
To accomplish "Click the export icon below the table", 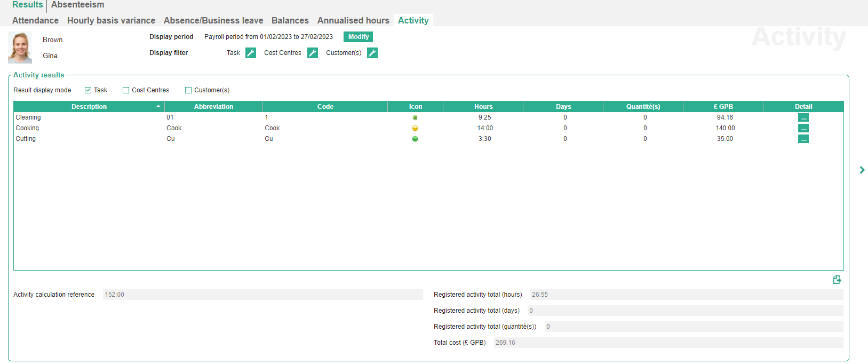I will click(x=837, y=280).
